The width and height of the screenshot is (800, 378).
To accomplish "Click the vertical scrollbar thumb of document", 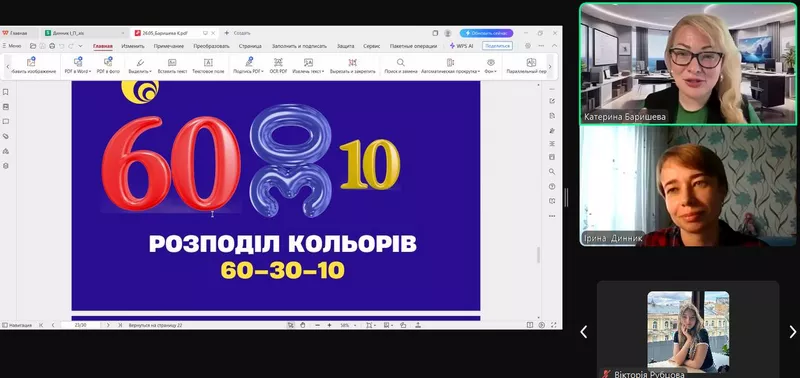I will (x=539, y=255).
